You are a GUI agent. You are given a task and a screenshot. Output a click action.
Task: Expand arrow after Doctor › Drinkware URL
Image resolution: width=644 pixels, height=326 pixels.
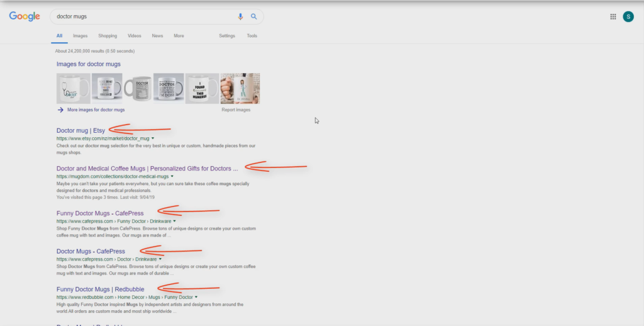pyautogui.click(x=160, y=259)
